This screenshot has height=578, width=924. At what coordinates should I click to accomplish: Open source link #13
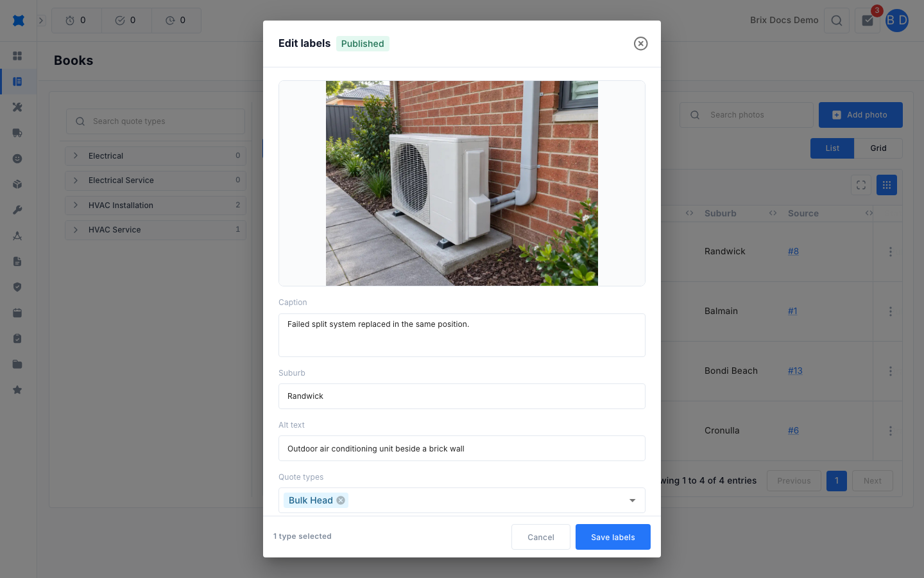click(x=795, y=371)
